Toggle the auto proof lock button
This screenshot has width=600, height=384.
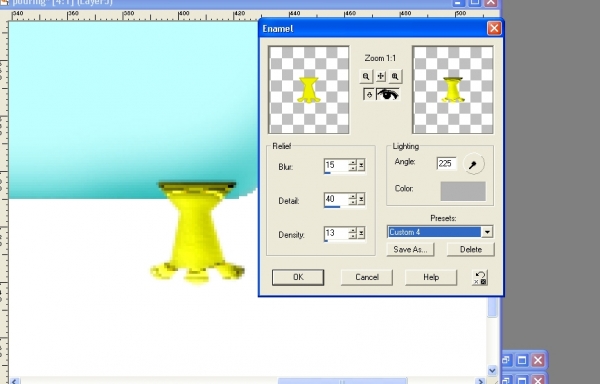click(x=369, y=94)
